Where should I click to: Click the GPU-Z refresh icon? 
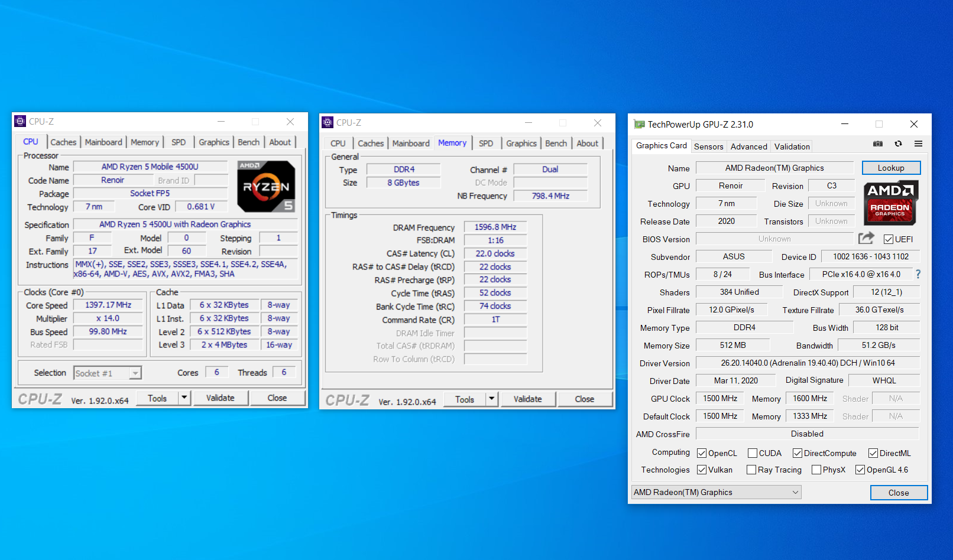coord(898,144)
